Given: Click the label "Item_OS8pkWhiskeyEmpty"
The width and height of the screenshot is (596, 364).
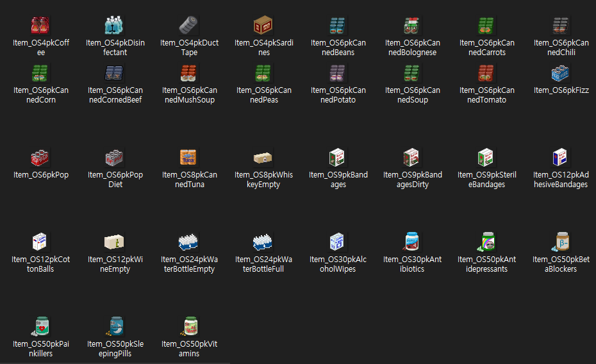Looking at the screenshot, I should [x=263, y=179].
